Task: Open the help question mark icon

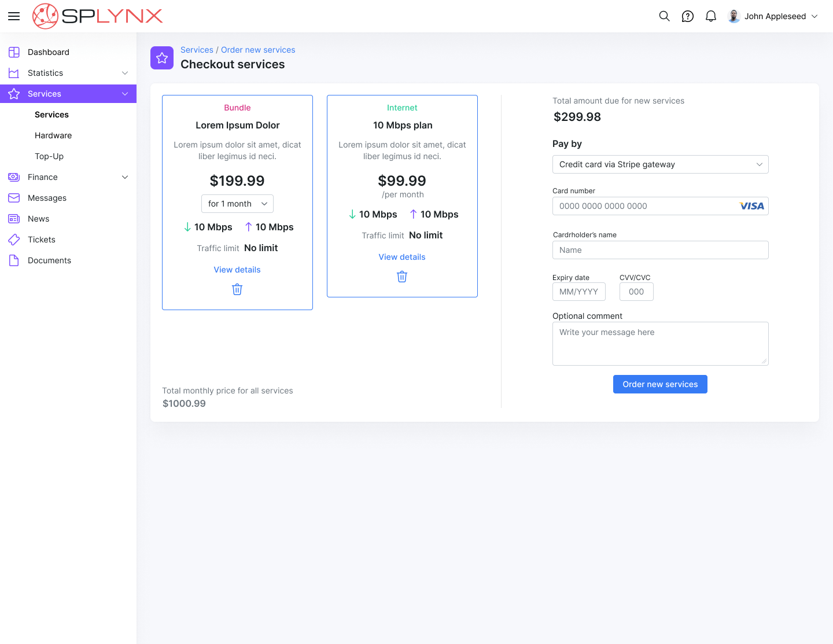Action: tap(687, 16)
